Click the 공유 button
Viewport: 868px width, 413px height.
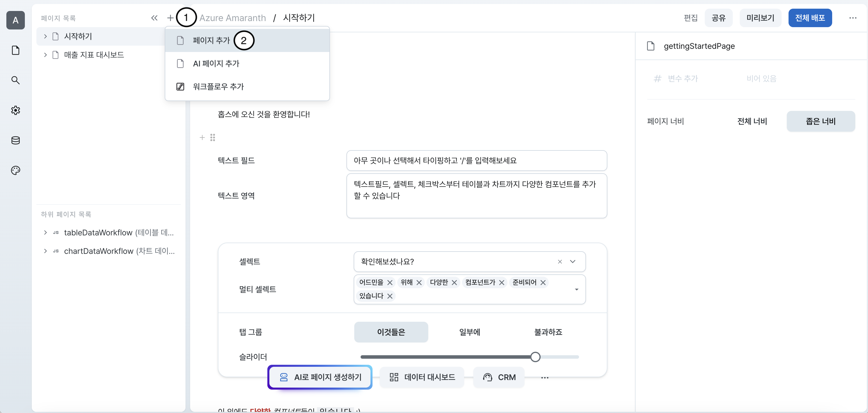point(718,18)
